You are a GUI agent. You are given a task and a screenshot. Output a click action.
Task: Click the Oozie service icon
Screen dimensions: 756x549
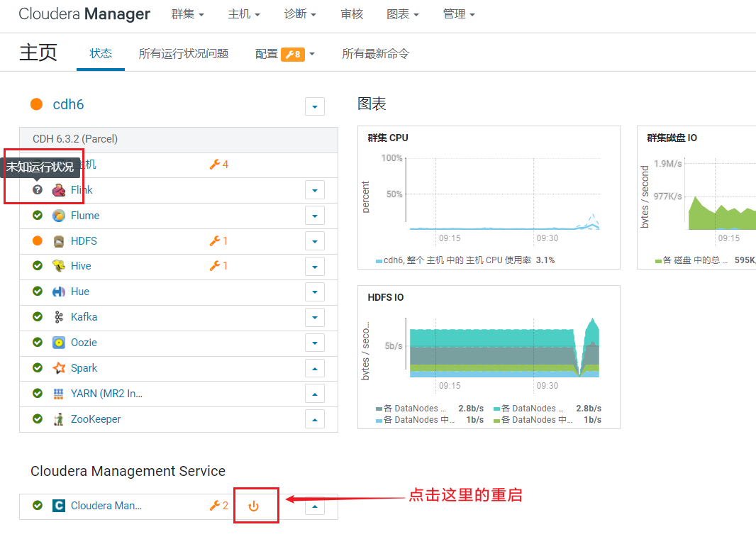59,343
